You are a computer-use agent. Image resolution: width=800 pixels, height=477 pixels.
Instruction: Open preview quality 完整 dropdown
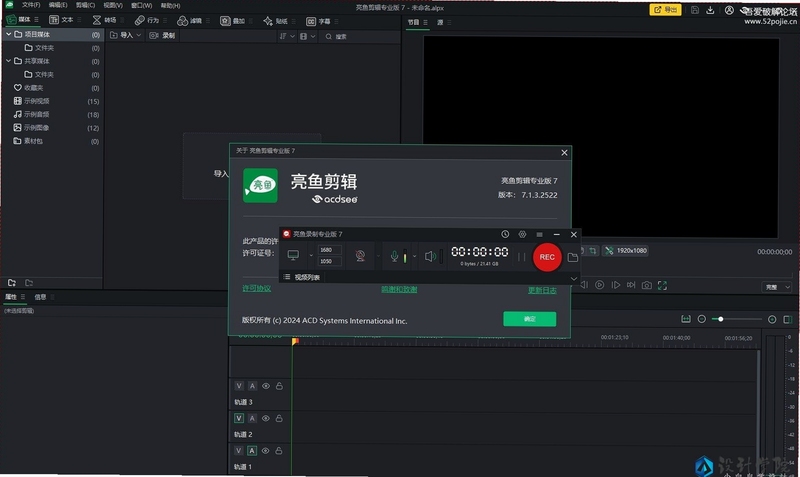point(777,287)
